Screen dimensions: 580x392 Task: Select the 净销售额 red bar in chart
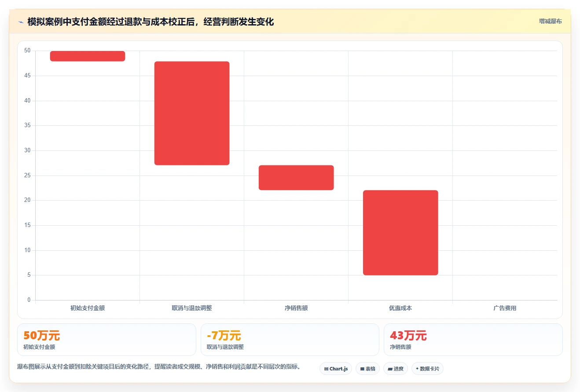[x=296, y=178]
